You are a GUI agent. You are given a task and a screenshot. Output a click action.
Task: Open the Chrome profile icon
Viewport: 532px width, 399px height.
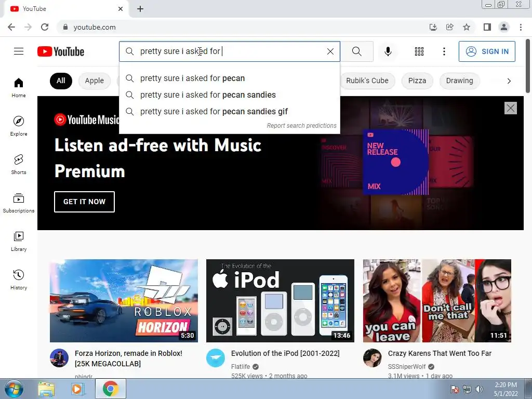tap(504, 27)
